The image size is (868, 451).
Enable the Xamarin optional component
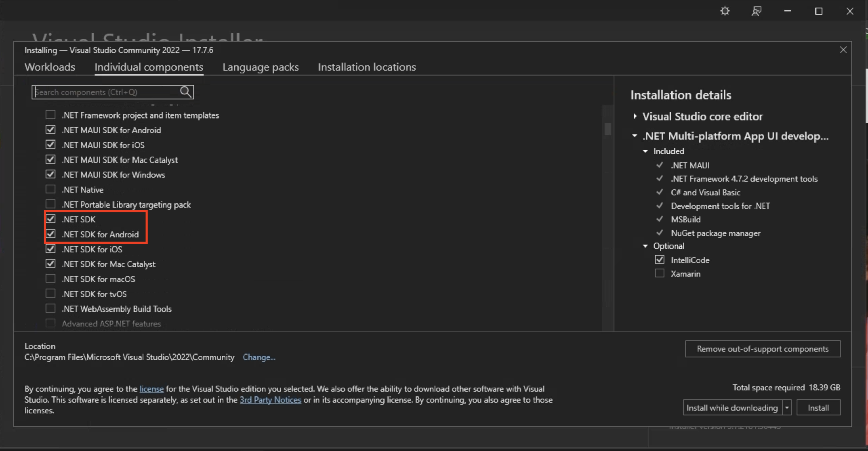659,273
